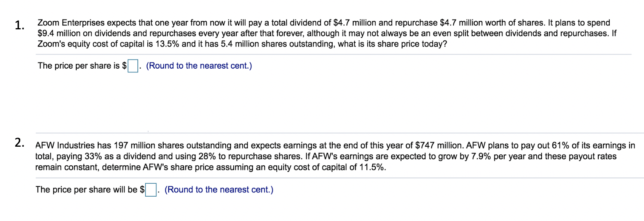Select the question number 2 label
The height and width of the screenshot is (221, 644).
19,143
